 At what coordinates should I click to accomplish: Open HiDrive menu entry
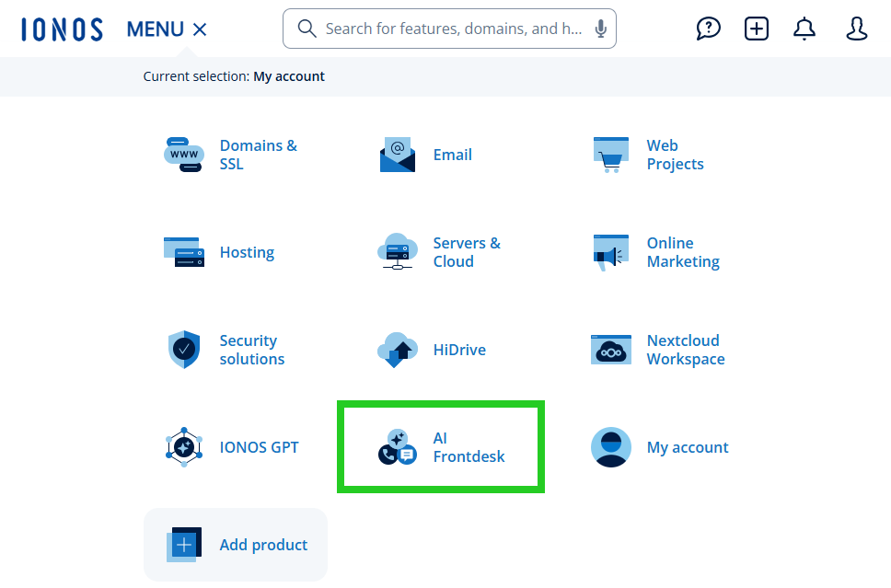459,350
